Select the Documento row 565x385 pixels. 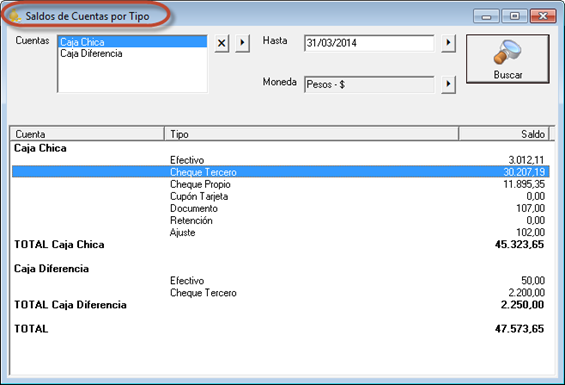click(281, 208)
